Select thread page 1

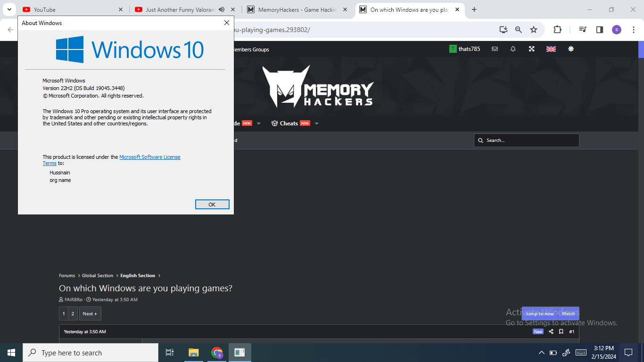[x=64, y=314]
